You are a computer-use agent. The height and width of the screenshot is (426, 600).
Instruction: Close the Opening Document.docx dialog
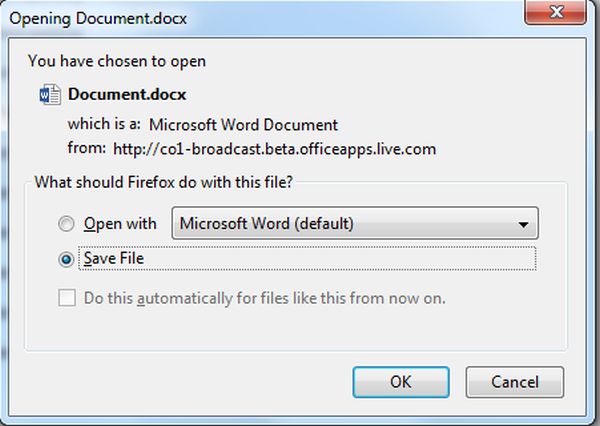pos(559,13)
